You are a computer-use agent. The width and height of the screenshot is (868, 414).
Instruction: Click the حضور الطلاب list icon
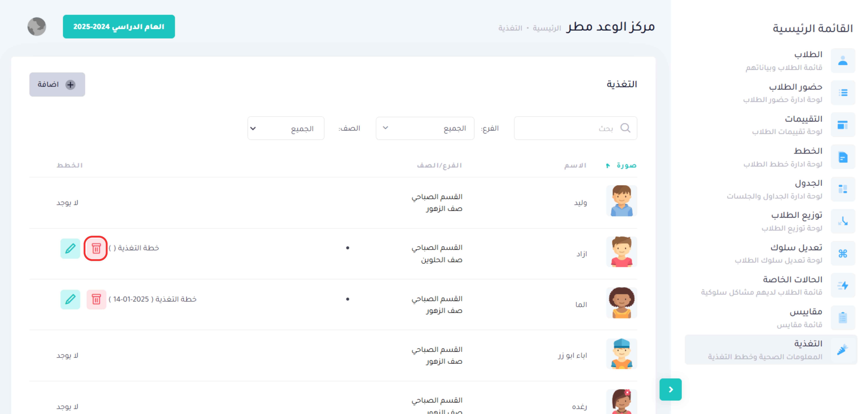click(843, 93)
